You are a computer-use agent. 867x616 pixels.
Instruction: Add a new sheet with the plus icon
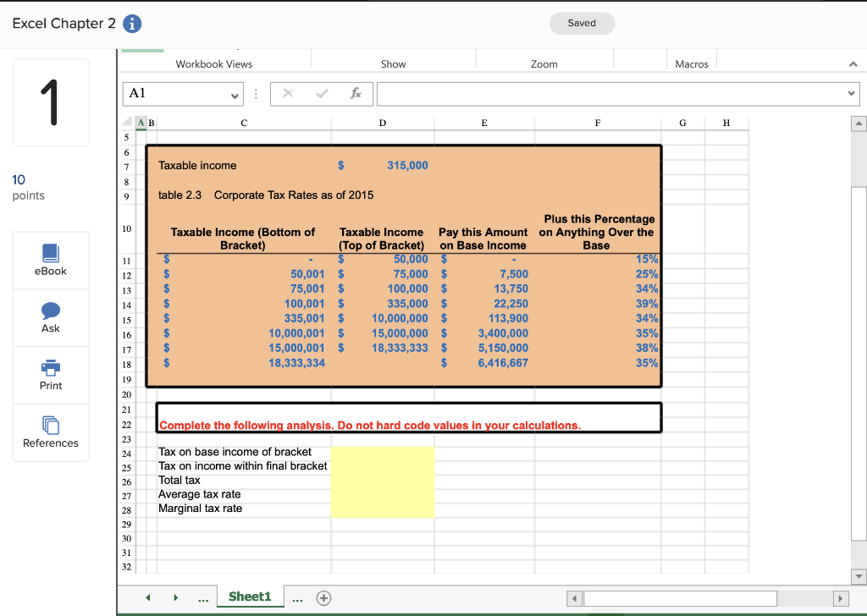[x=323, y=597]
